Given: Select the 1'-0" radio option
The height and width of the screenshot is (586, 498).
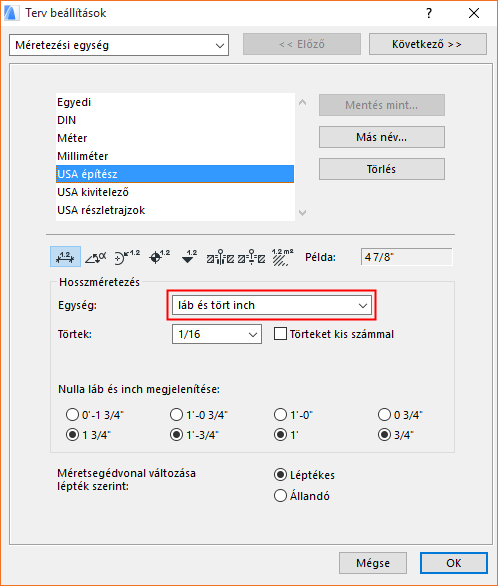Looking at the screenshot, I should coord(280,414).
